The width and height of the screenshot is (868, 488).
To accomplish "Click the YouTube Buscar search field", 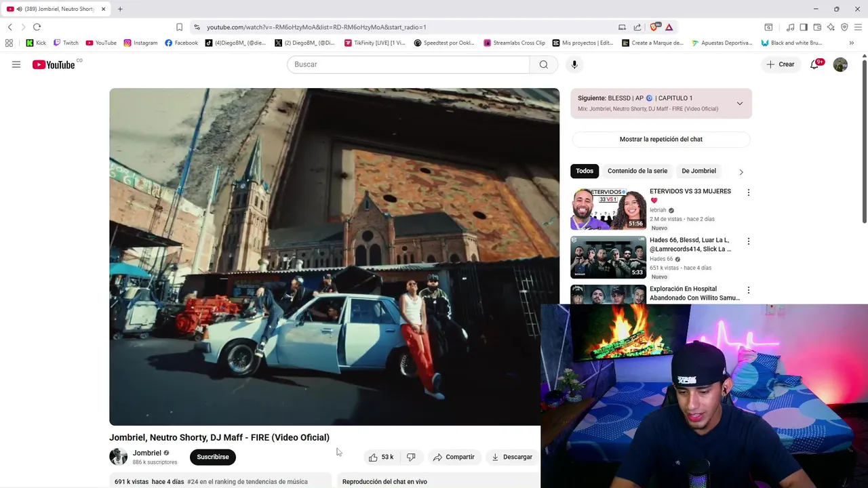I will click(x=408, y=64).
